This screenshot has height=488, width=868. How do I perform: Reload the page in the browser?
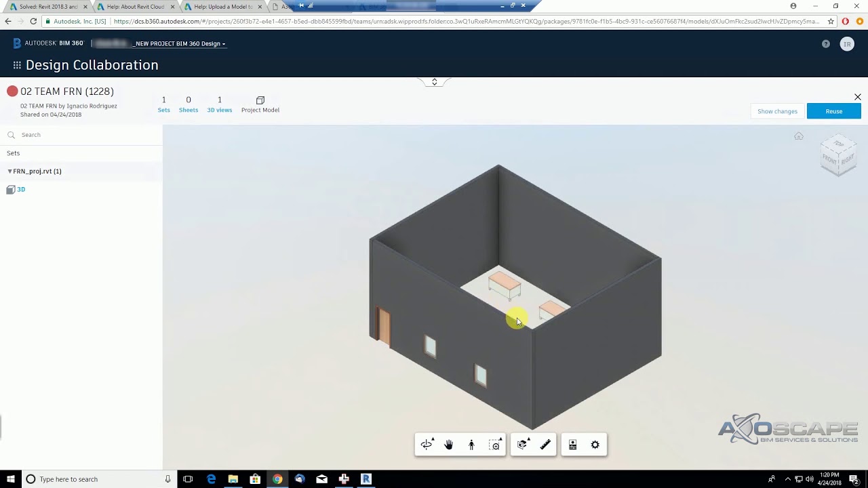coord(33,22)
